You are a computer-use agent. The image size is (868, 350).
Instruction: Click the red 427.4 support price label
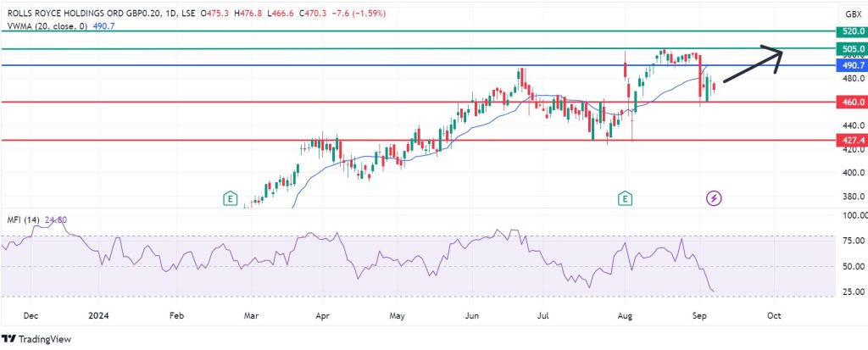(x=853, y=140)
